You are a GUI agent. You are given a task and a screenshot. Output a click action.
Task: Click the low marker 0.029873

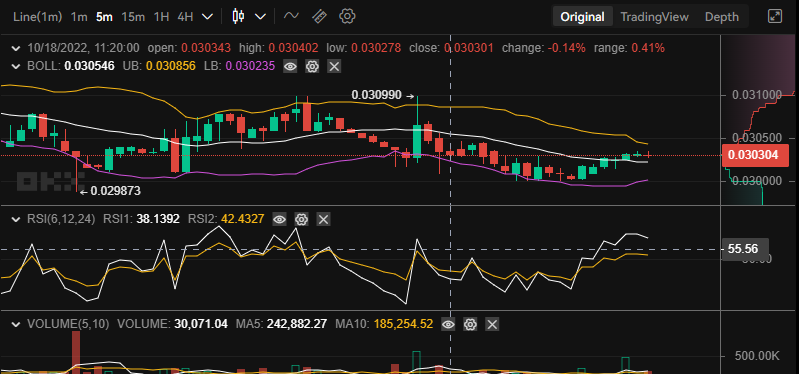pyautogui.click(x=116, y=191)
